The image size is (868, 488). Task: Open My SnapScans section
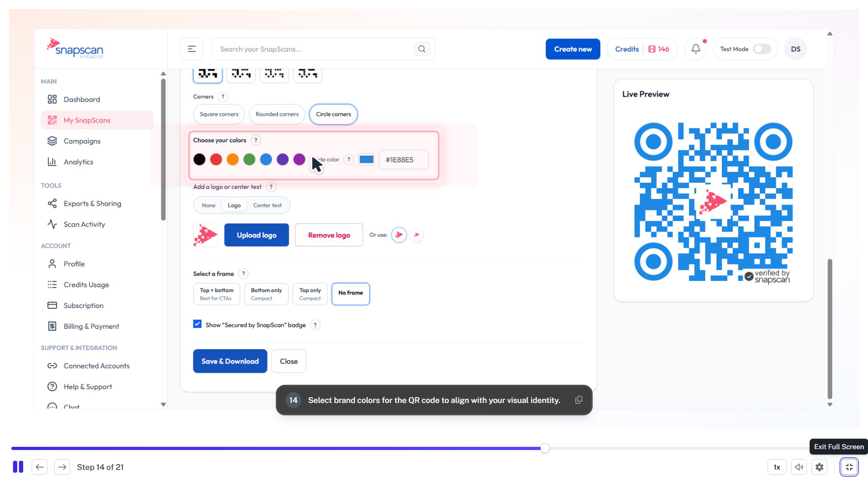(x=97, y=120)
